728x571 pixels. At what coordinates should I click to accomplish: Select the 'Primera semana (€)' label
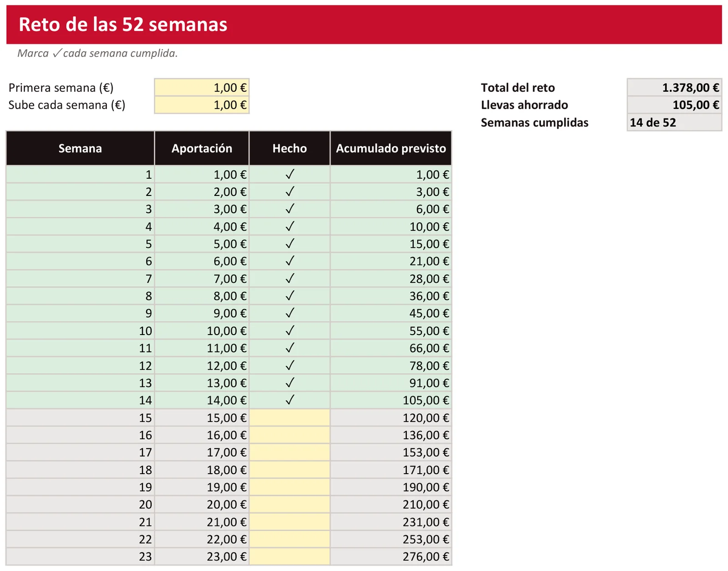point(61,88)
